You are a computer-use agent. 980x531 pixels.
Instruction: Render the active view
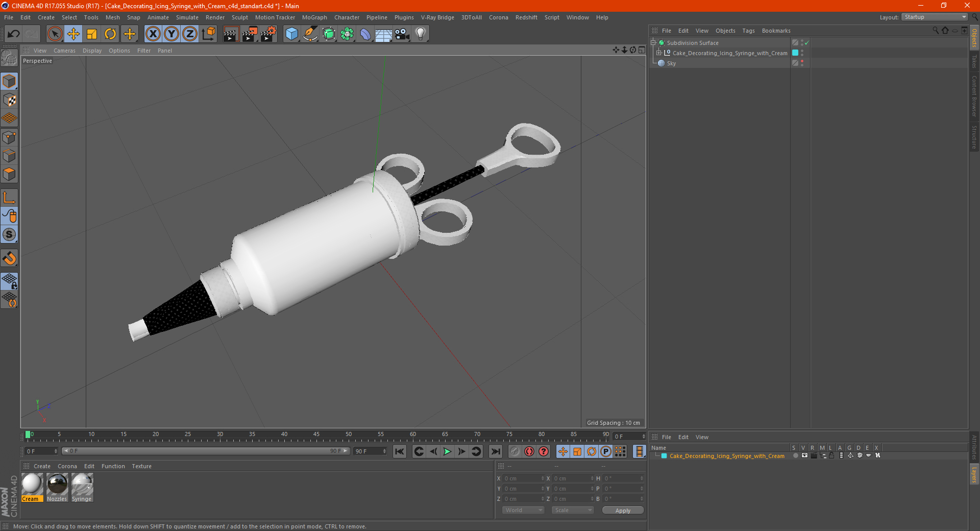pyautogui.click(x=231, y=34)
